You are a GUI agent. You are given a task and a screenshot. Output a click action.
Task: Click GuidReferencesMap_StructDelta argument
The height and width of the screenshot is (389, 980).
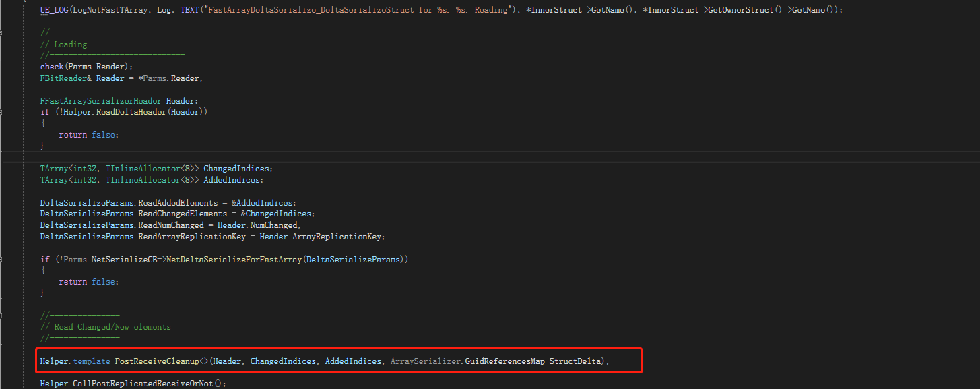point(536,361)
